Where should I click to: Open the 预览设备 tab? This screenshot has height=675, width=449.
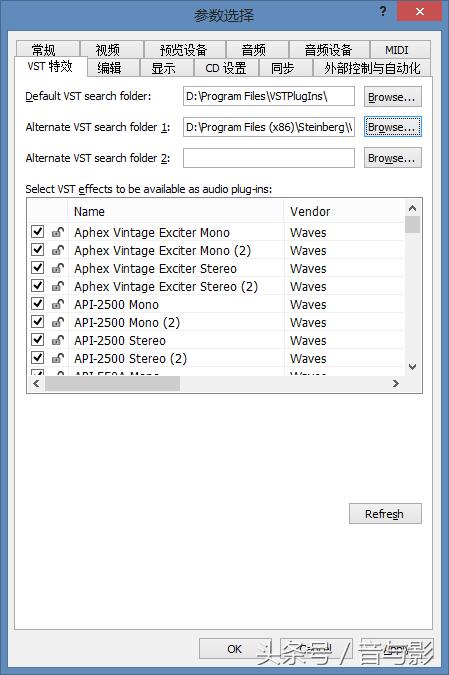[x=185, y=50]
